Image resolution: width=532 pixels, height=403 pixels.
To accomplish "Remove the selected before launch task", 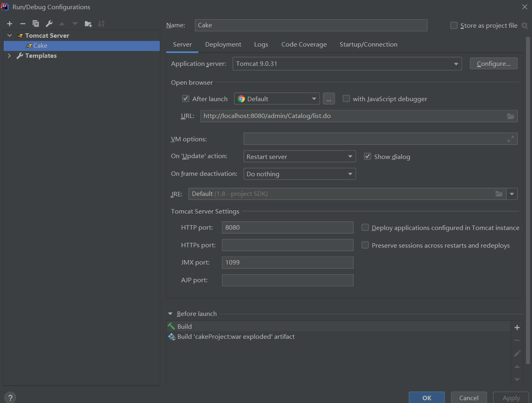I will pos(517,340).
